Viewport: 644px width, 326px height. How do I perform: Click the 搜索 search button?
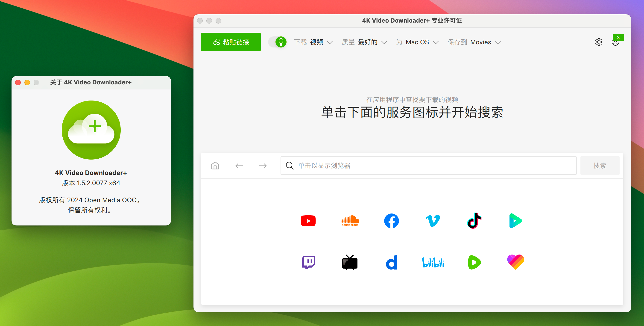coord(600,166)
